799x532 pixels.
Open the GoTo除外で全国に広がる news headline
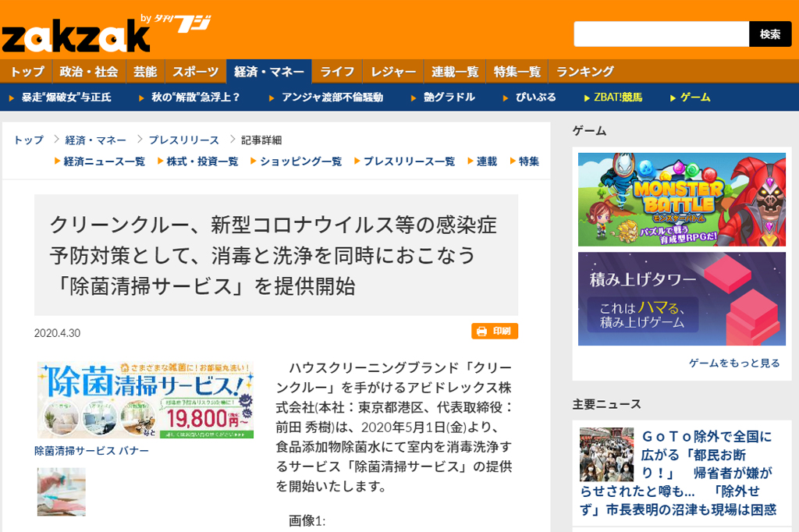point(679,473)
